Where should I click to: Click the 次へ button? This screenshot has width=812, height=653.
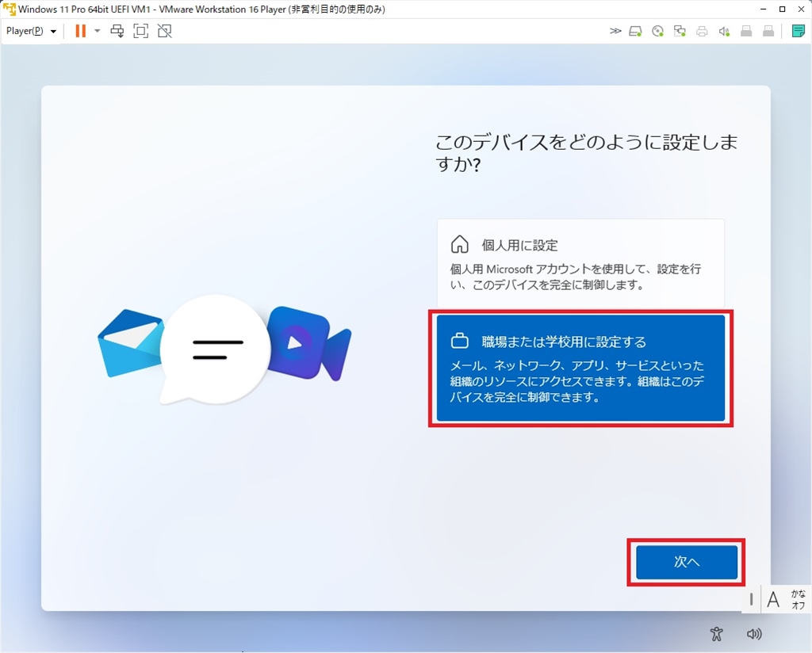click(x=687, y=562)
